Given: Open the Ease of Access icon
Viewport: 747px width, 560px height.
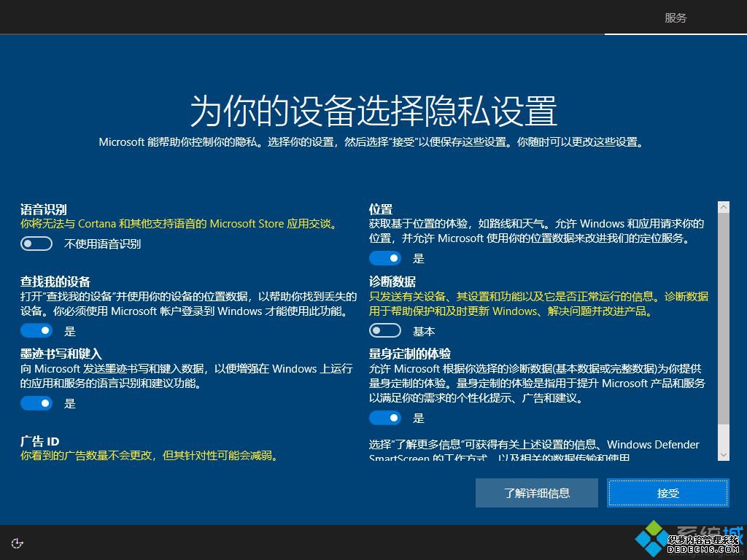Looking at the screenshot, I should (x=18, y=543).
